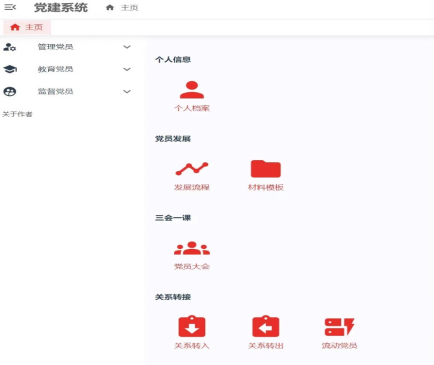Open 关系转入 download icon
Viewport: 434px width, 365px height.
(x=192, y=326)
